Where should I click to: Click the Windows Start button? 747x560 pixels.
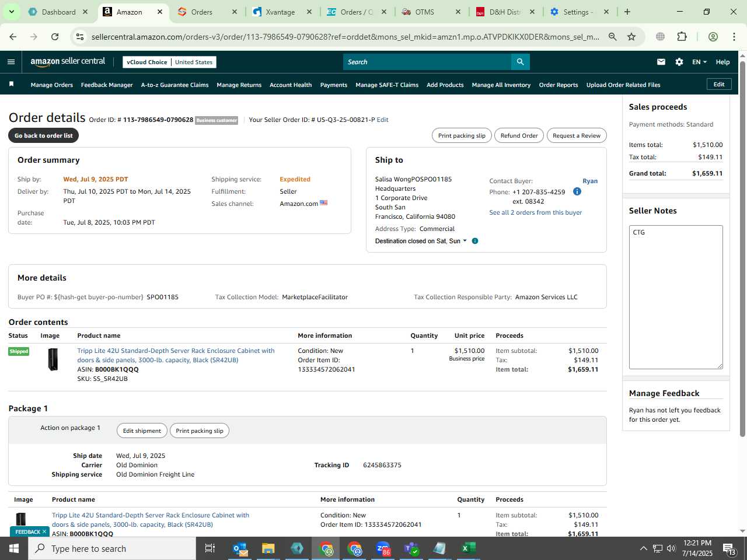tap(14, 548)
